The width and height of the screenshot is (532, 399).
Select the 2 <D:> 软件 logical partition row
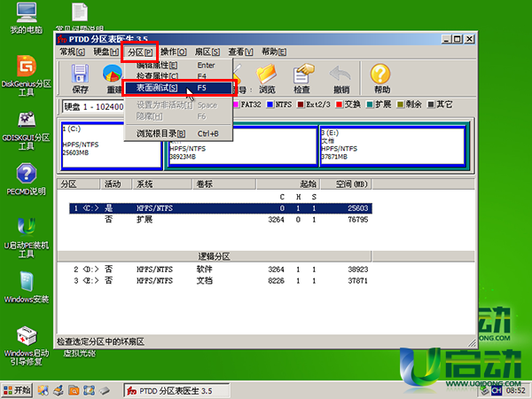click(221, 270)
